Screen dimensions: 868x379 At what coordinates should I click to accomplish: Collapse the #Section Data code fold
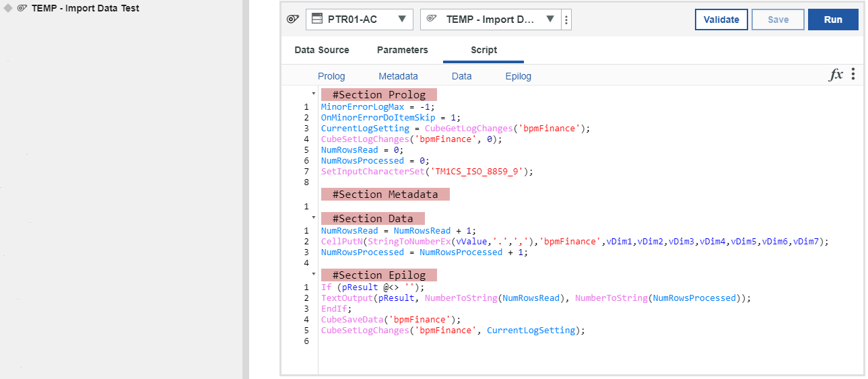[x=313, y=217]
